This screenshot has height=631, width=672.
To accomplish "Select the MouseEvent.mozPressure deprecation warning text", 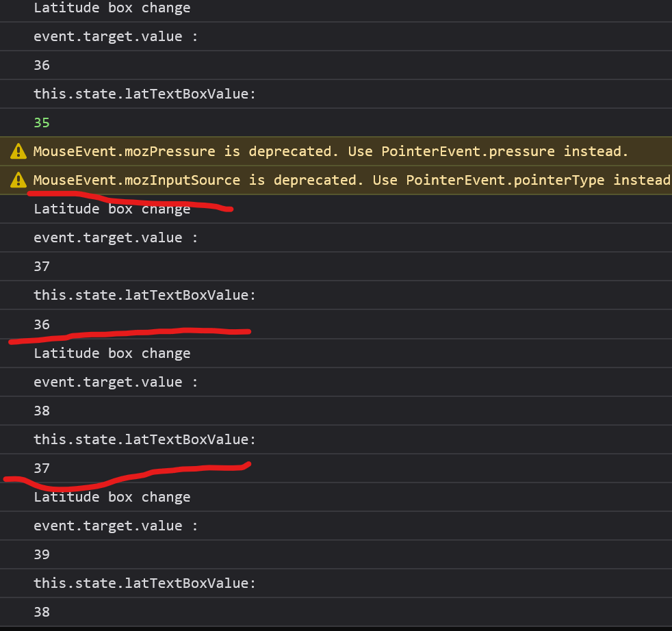I will click(331, 151).
